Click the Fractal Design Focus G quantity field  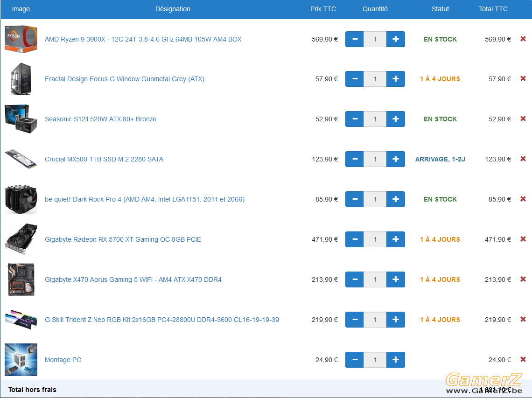pos(375,79)
